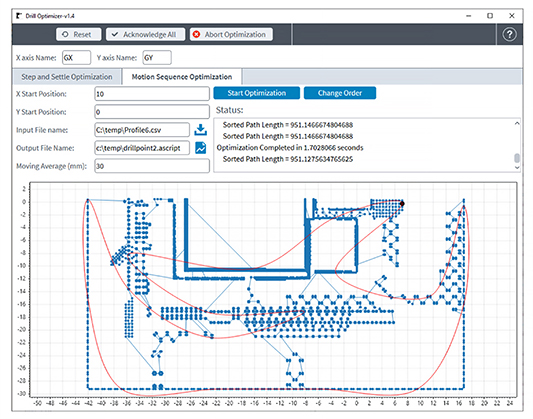
Task: Click the input file download icon
Action: point(201,129)
